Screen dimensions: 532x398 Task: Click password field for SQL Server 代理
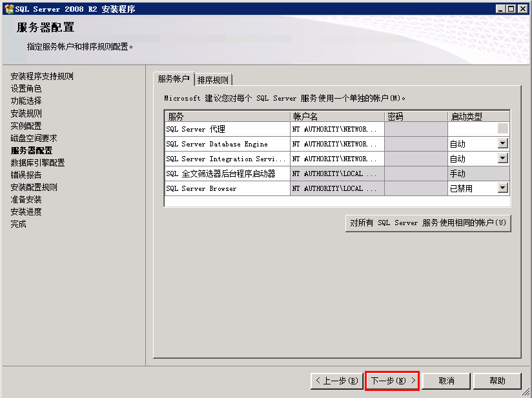(416, 129)
